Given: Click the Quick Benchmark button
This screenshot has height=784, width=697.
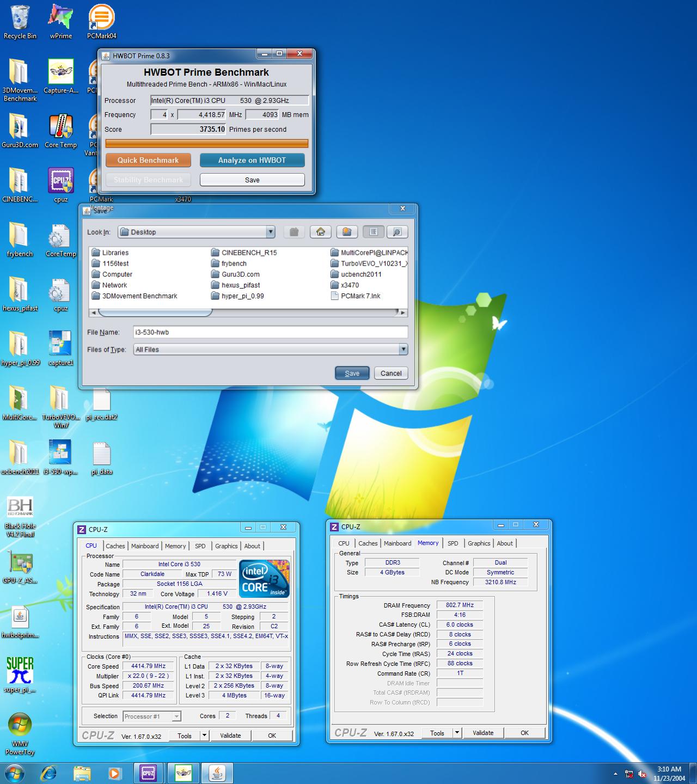Looking at the screenshot, I should point(148,160).
